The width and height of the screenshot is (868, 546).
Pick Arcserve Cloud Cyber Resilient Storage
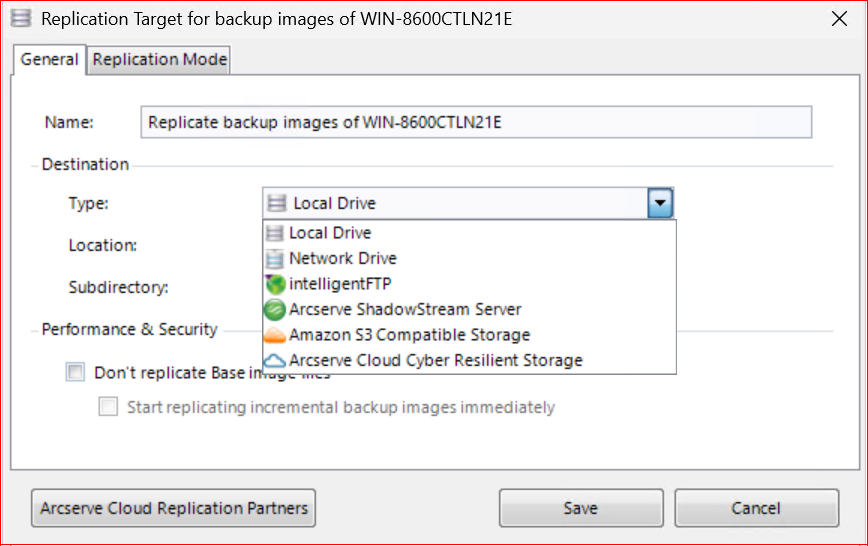pyautogui.click(x=469, y=360)
